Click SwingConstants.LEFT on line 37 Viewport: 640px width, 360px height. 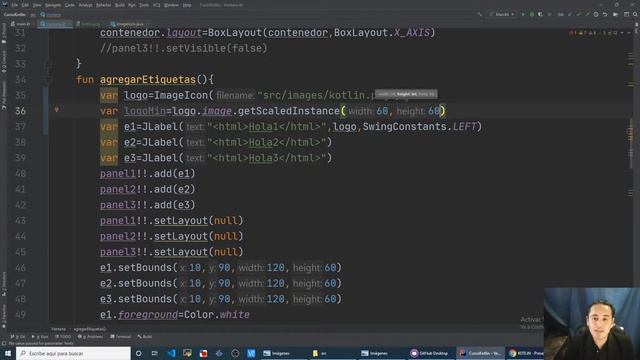(x=419, y=127)
